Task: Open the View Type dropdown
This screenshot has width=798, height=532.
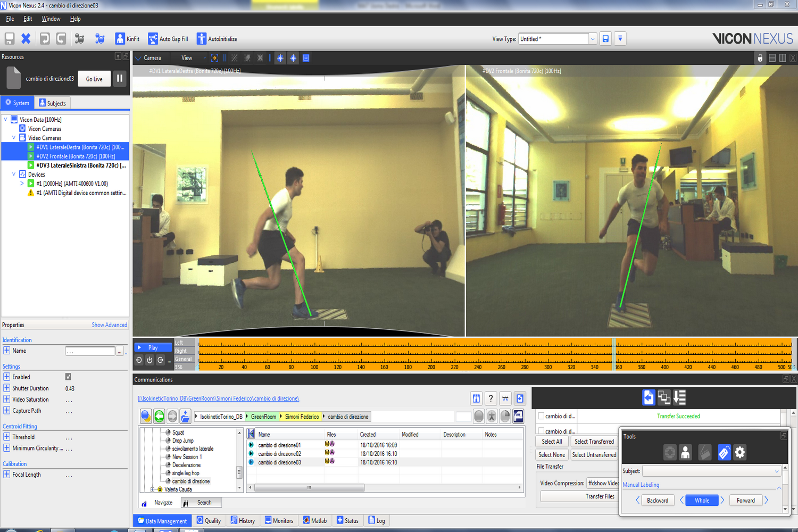Action: point(592,39)
